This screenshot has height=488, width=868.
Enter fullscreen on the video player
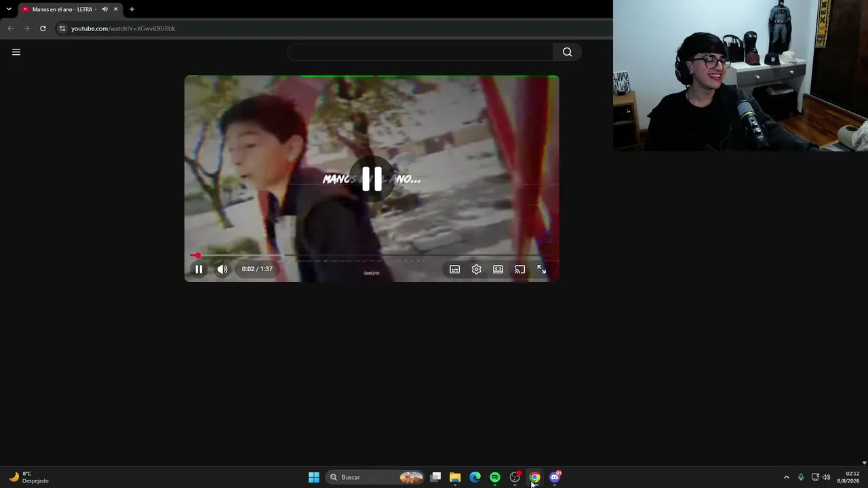coord(541,269)
